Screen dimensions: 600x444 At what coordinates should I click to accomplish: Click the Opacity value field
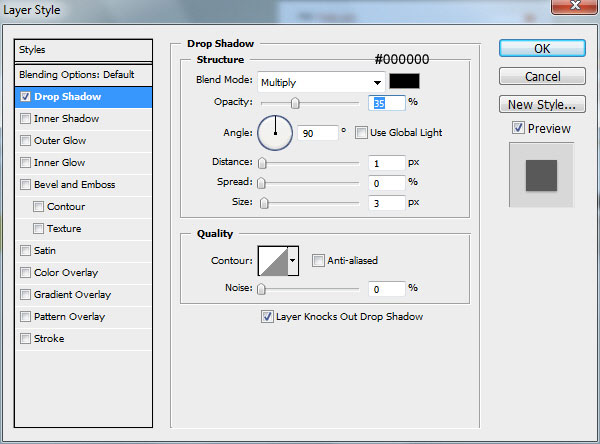386,103
